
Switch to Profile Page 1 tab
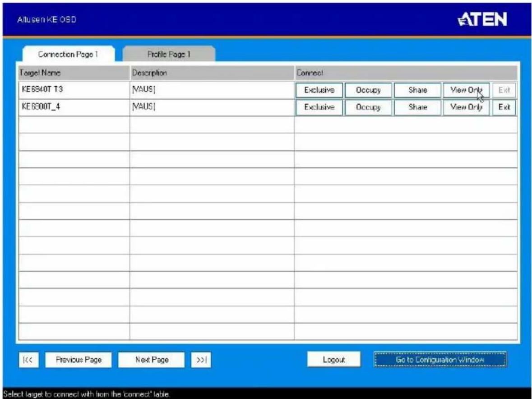pyautogui.click(x=169, y=54)
